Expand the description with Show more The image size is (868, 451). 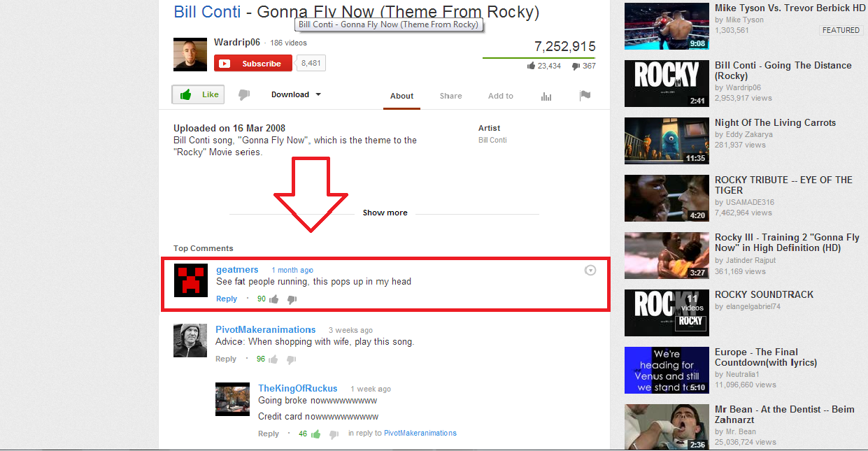[385, 213]
